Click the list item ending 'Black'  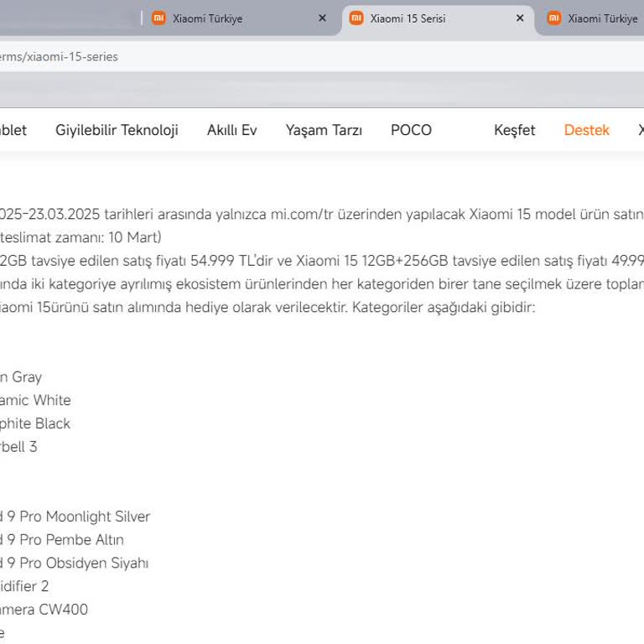35,423
